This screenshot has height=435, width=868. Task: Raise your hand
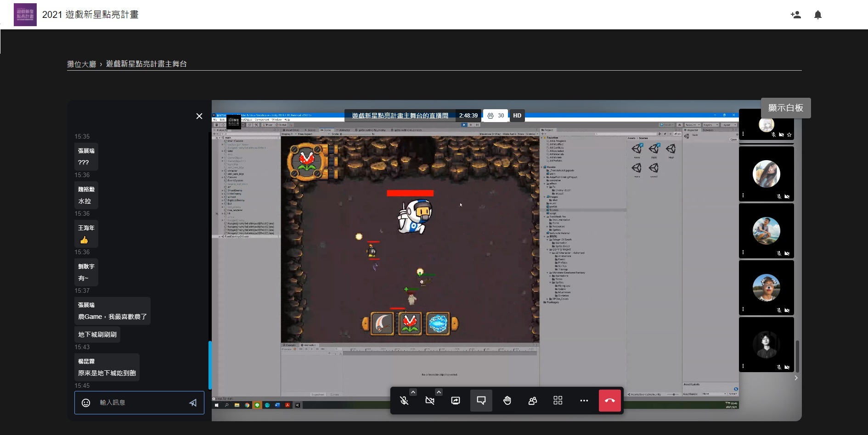coord(507,401)
